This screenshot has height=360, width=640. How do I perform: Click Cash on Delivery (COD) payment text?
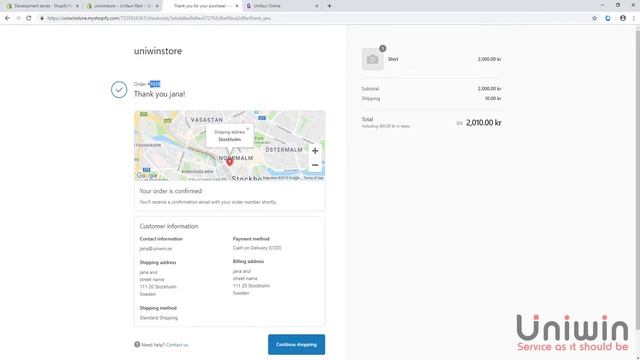pos(257,248)
